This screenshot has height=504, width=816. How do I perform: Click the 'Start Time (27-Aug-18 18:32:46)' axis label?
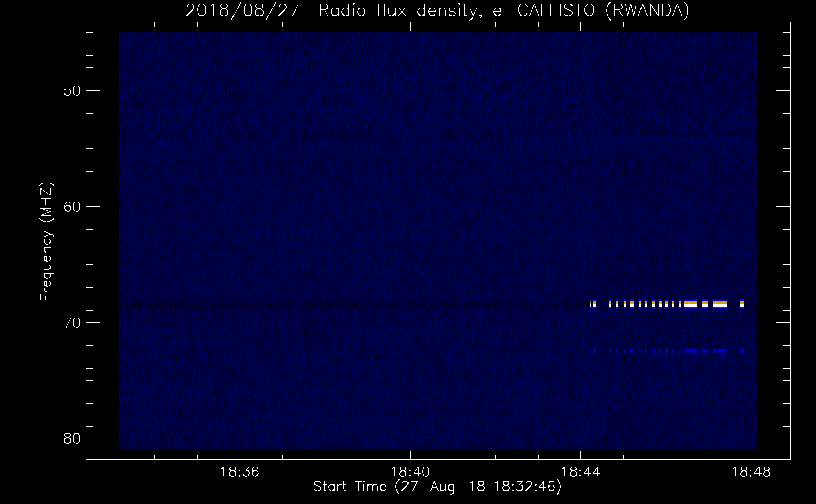(437, 487)
